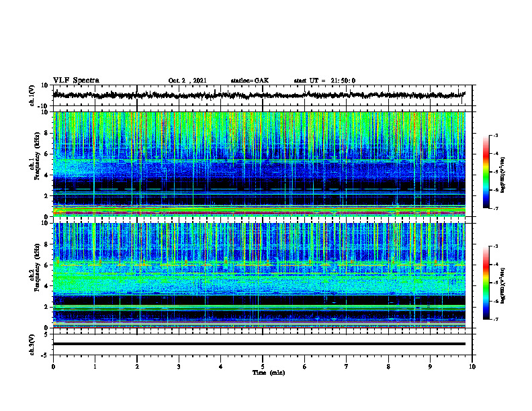The image size is (532, 411).
Task: Click the ch.1 voltage waveform trace
Action: tap(259, 95)
